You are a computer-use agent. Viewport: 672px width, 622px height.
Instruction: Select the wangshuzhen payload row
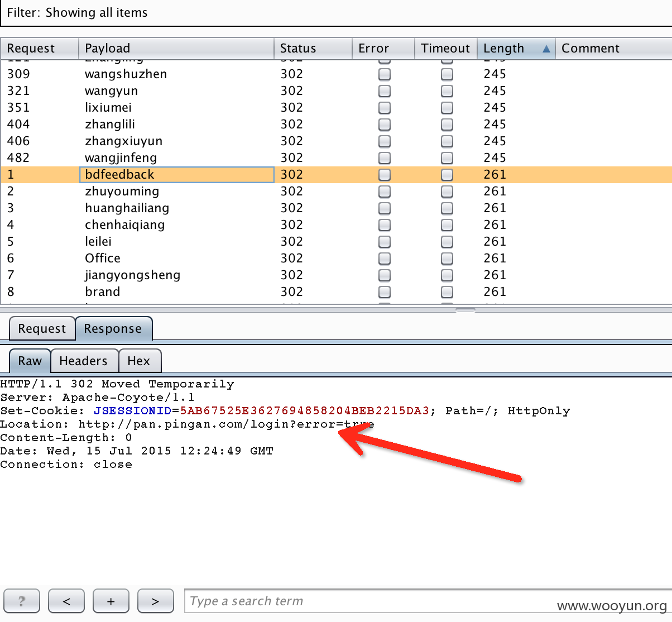point(336,74)
